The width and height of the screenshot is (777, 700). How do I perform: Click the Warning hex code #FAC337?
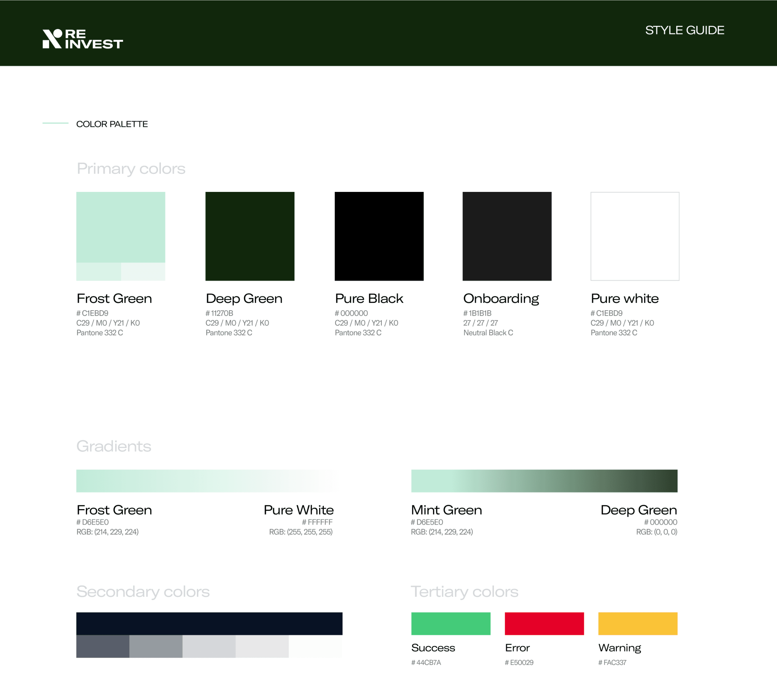click(612, 662)
